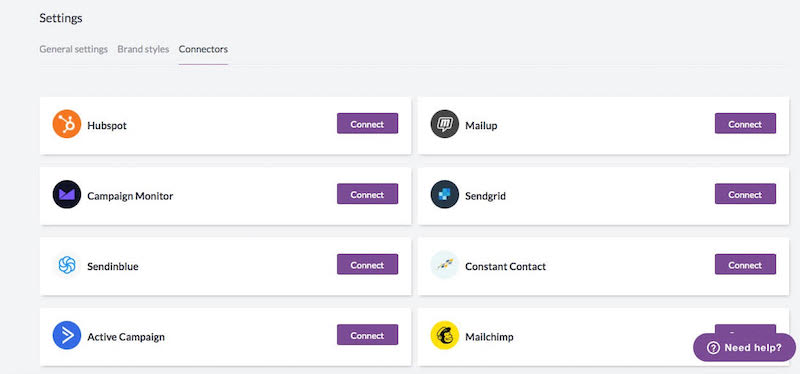Click the Constant Contact label
Viewport: 800px width, 374px height.
click(506, 266)
